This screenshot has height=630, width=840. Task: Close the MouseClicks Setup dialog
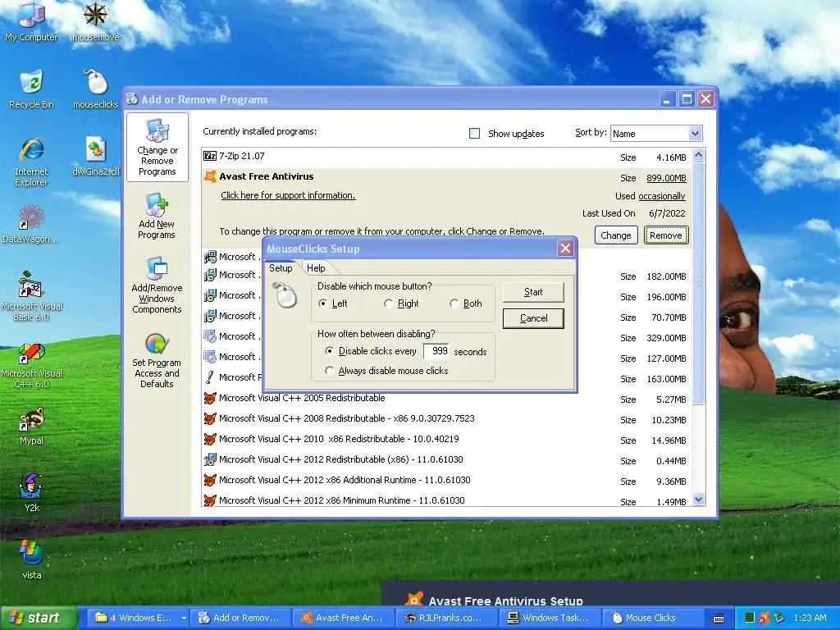coord(565,248)
